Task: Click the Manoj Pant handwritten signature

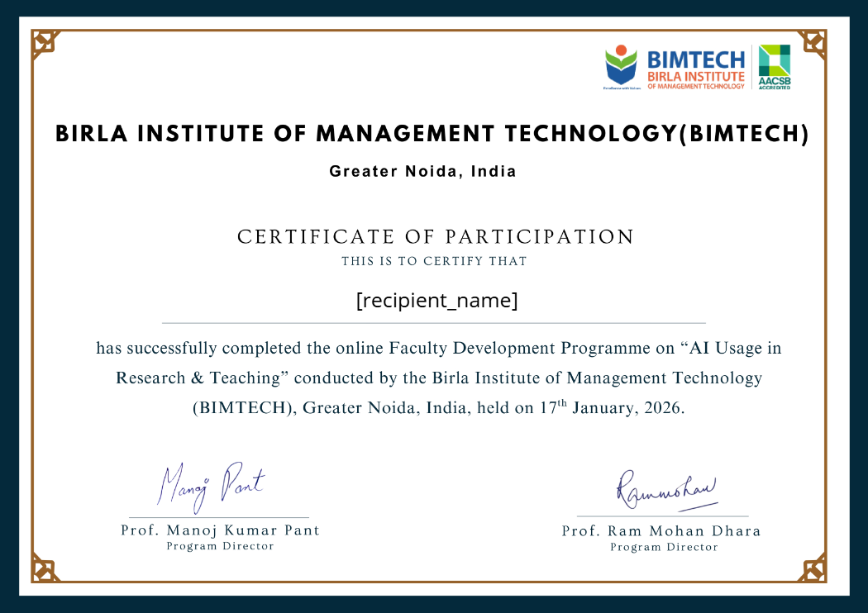Action: pos(211,484)
